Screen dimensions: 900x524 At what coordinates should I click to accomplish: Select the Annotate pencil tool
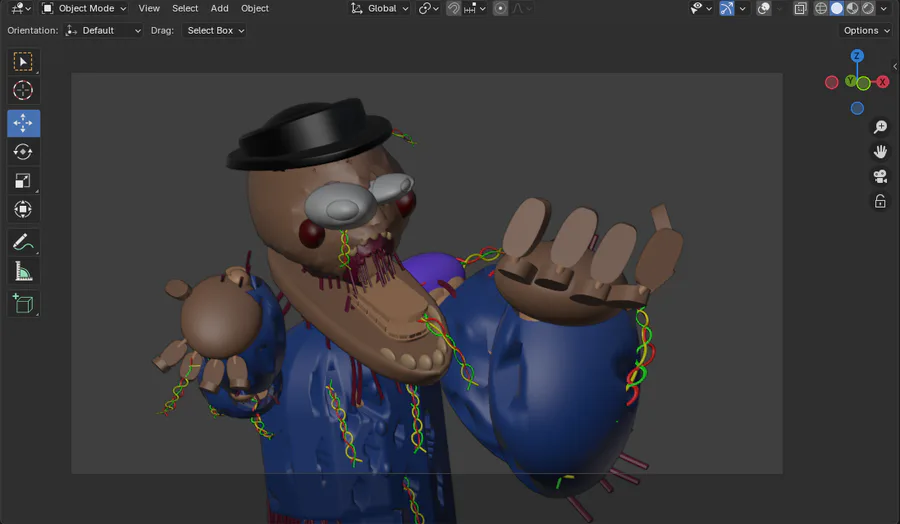point(23,242)
